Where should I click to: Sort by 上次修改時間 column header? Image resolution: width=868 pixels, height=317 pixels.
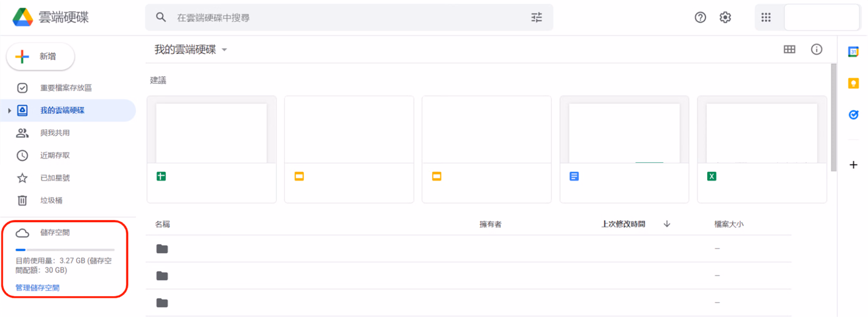623,224
